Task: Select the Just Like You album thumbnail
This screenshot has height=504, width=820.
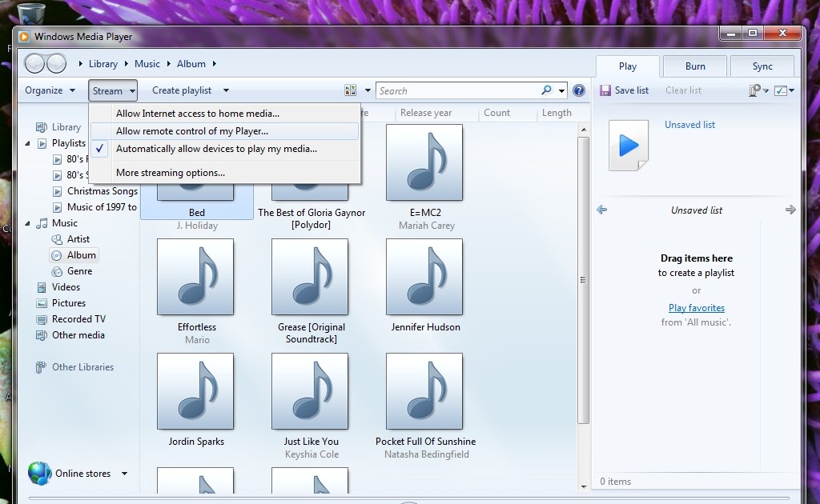Action: (x=310, y=391)
